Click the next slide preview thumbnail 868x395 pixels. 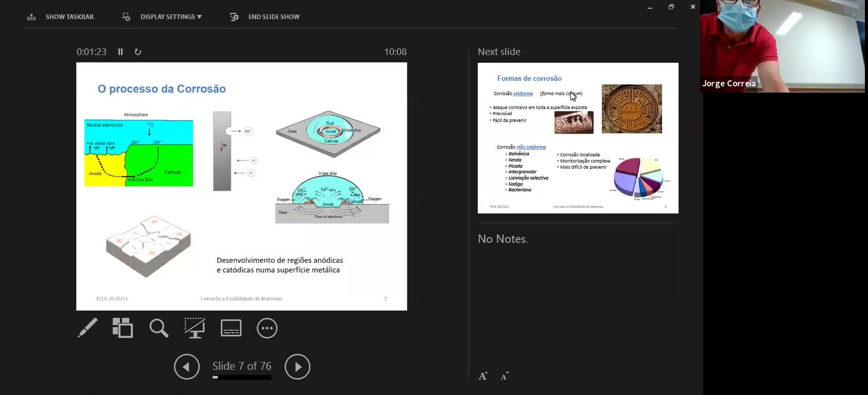tap(578, 138)
